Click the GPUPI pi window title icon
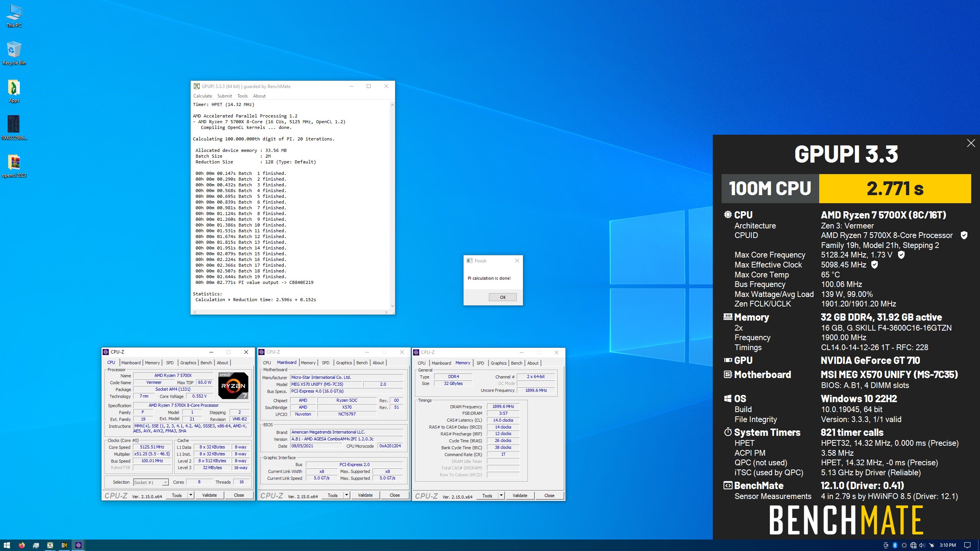980x551 pixels. pyautogui.click(x=196, y=86)
